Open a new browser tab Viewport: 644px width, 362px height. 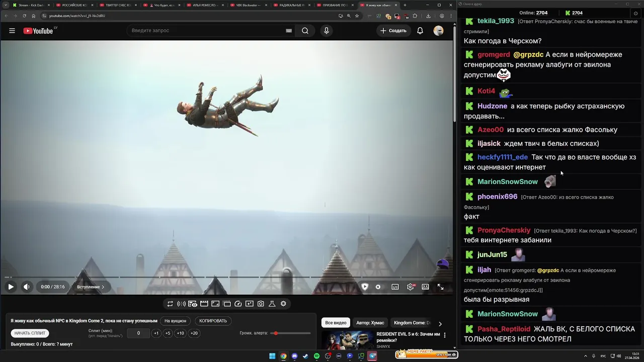coord(405,5)
